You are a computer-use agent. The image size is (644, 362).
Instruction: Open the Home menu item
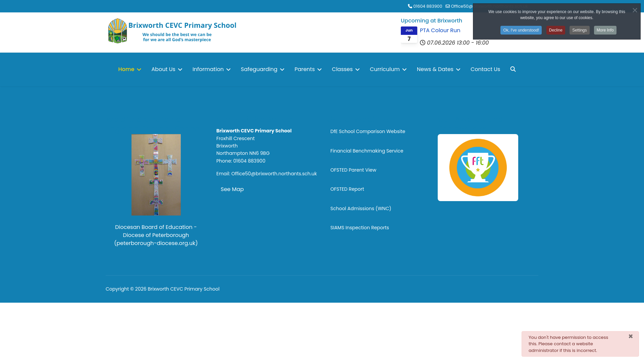[126, 69]
